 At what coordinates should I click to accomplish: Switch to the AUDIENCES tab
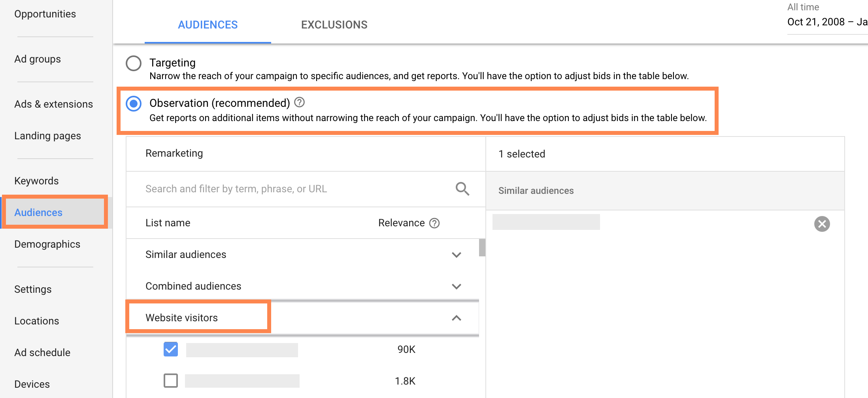pos(208,25)
